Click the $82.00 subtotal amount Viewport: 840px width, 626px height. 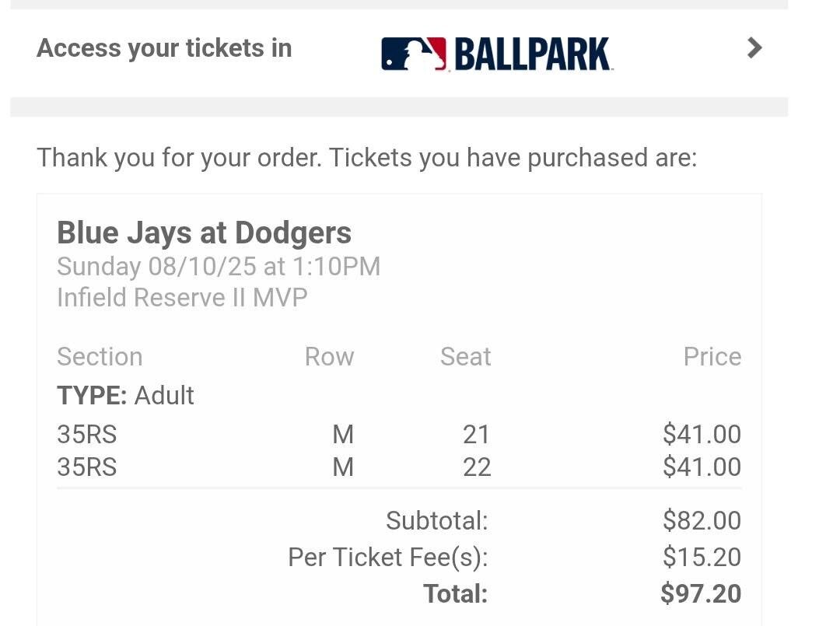click(702, 520)
